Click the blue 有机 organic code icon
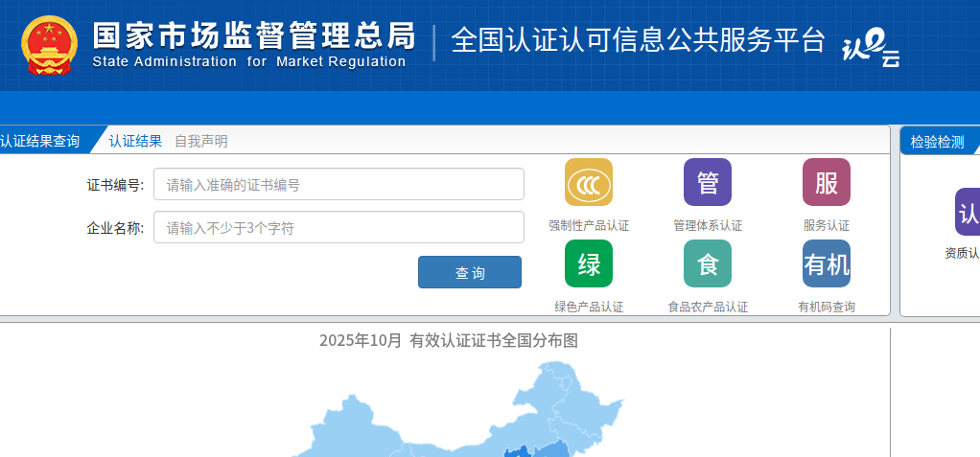Viewport: 980px width, 457px height. pyautogui.click(x=826, y=263)
